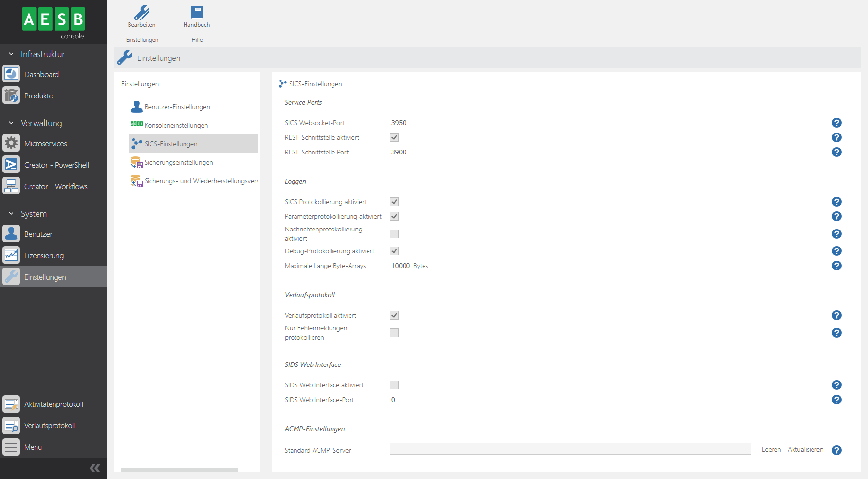Open the Handbuch help book icon

coord(197,13)
